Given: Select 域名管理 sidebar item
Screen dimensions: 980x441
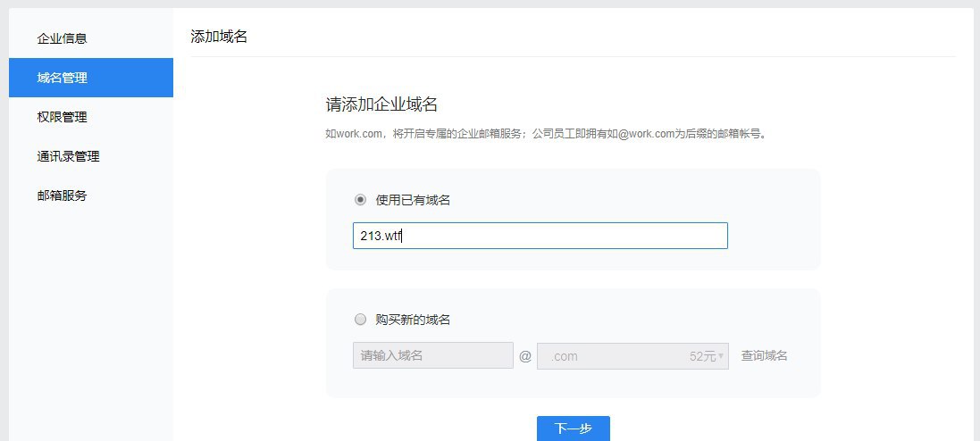Looking at the screenshot, I should click(91, 78).
